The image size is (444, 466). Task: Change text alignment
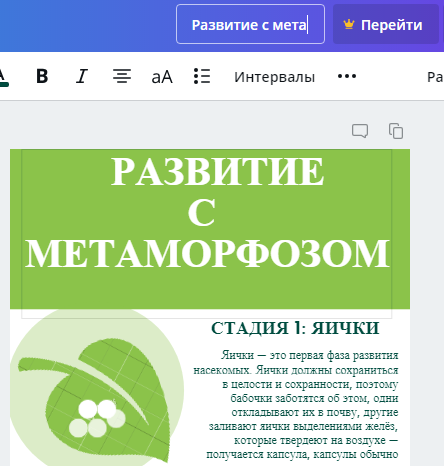[x=122, y=76]
